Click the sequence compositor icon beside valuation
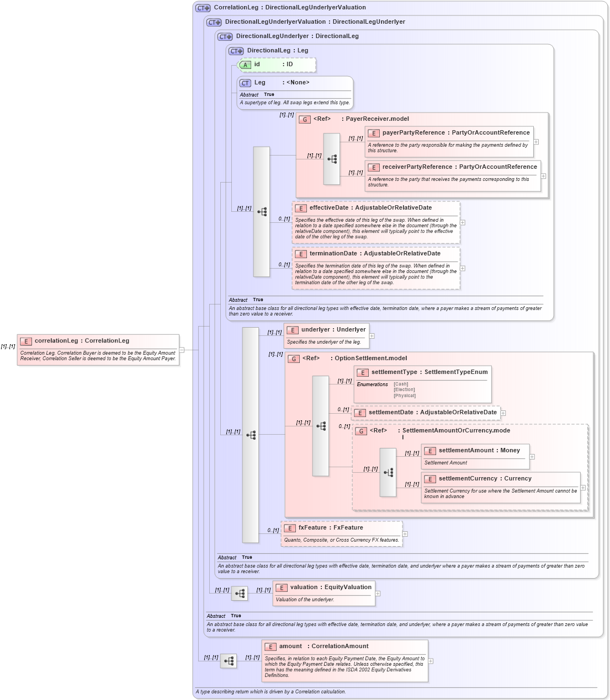Image resolution: width=610 pixels, height=700 pixels. [240, 594]
